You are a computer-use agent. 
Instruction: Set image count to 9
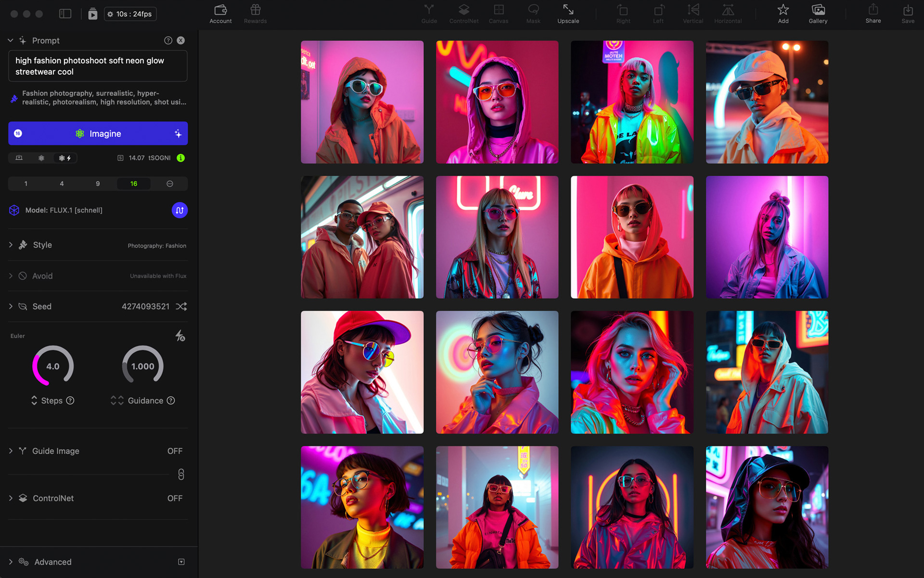pyautogui.click(x=98, y=184)
